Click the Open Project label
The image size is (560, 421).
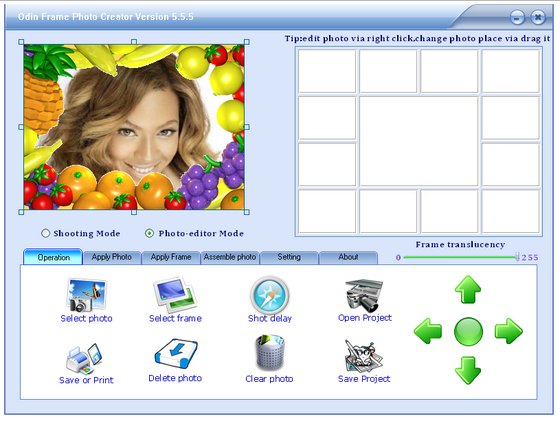(365, 318)
